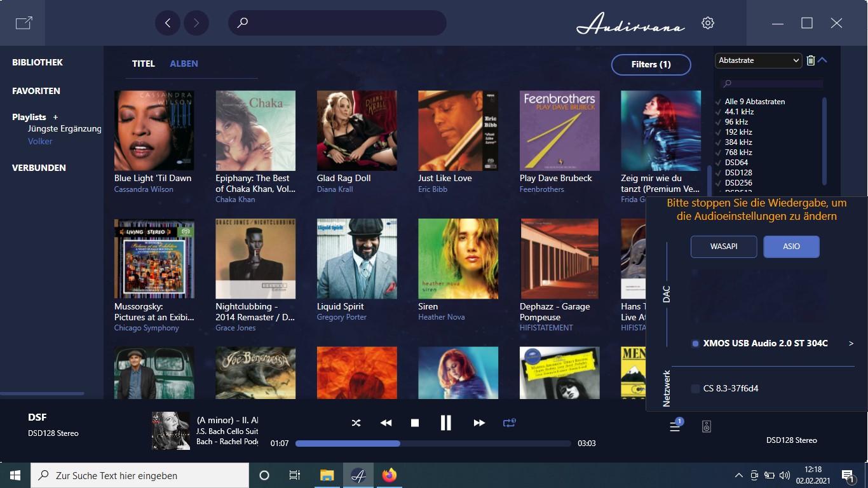Click the search magnifier in top bar
The width and height of the screenshot is (868, 488).
pos(242,23)
